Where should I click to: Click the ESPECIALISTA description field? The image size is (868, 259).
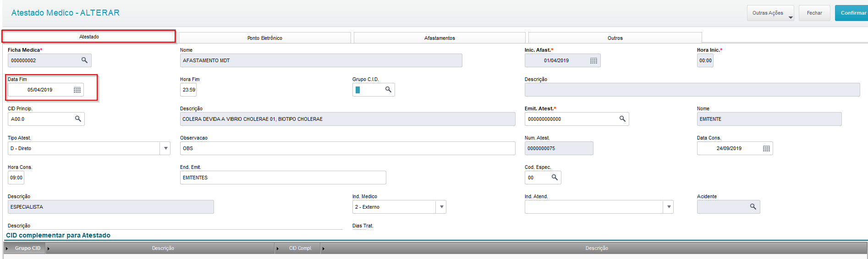pos(111,207)
